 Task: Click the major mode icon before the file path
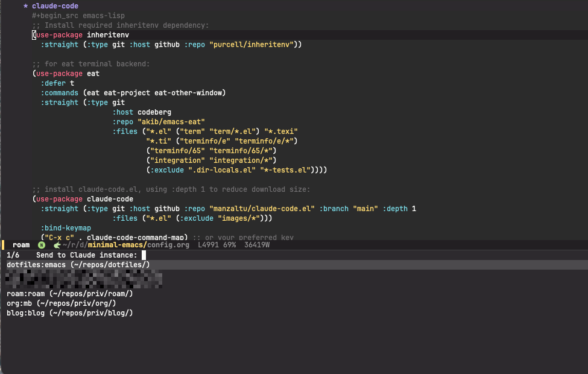tap(57, 245)
